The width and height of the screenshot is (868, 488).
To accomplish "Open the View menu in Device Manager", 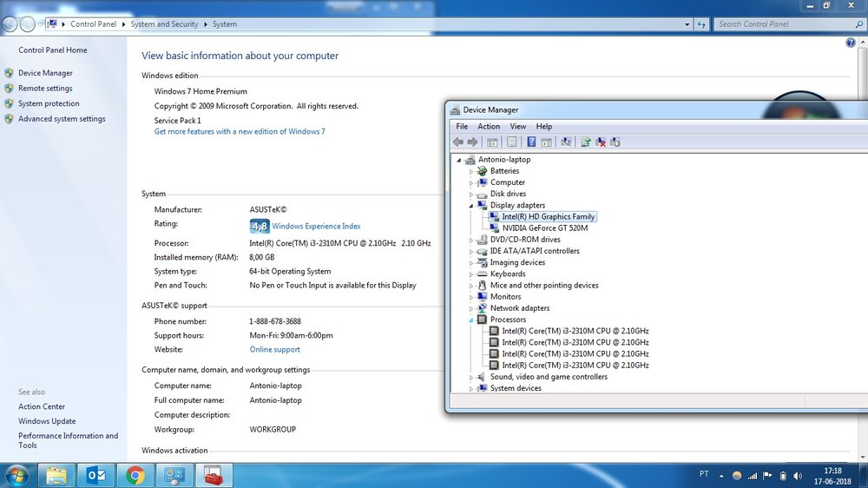I will click(x=517, y=127).
